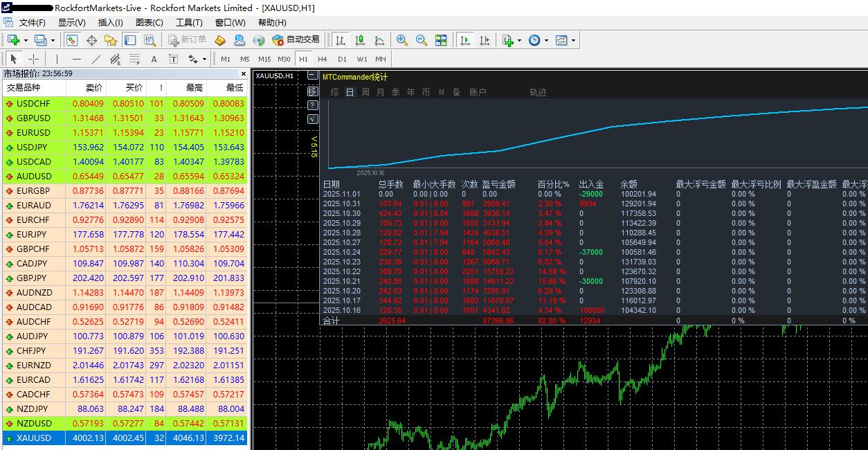Open the chart templates dropdown arrow
Image resolution: width=868 pixels, height=450 pixels.
(x=573, y=40)
